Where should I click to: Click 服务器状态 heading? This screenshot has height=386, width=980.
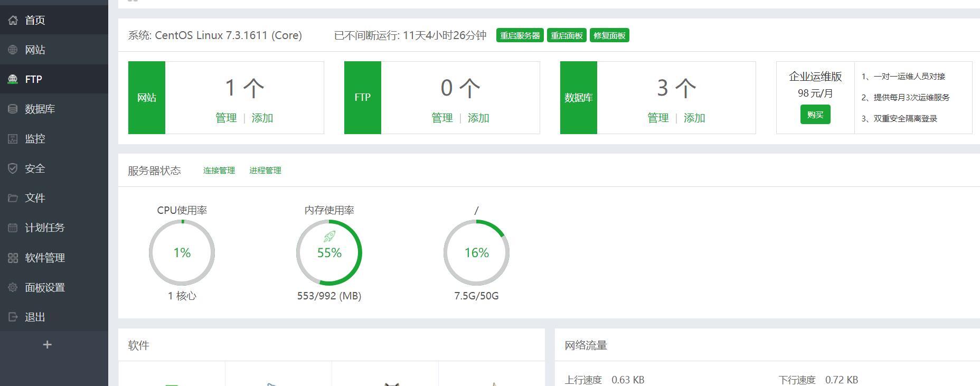(x=154, y=171)
